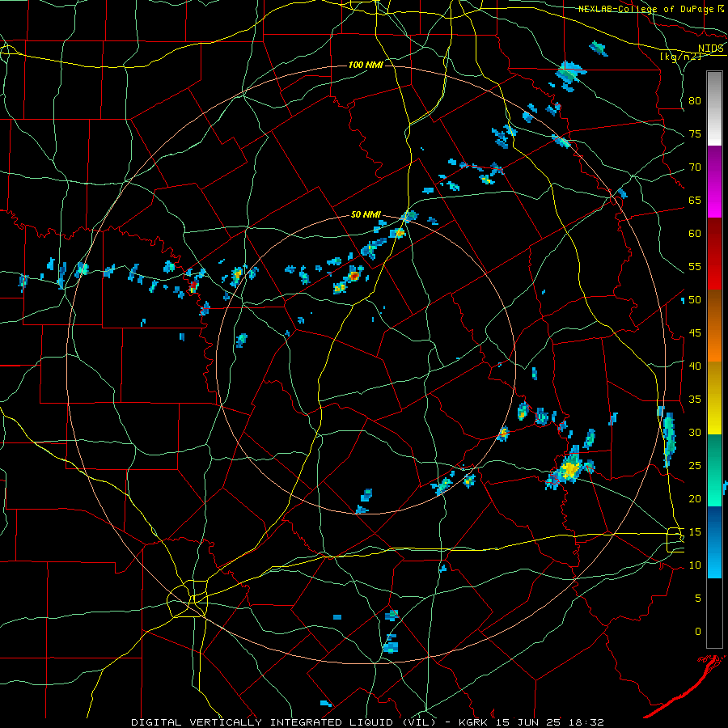Click the 70 value on the color scale
Screen dimensions: 728x728
[695, 167]
